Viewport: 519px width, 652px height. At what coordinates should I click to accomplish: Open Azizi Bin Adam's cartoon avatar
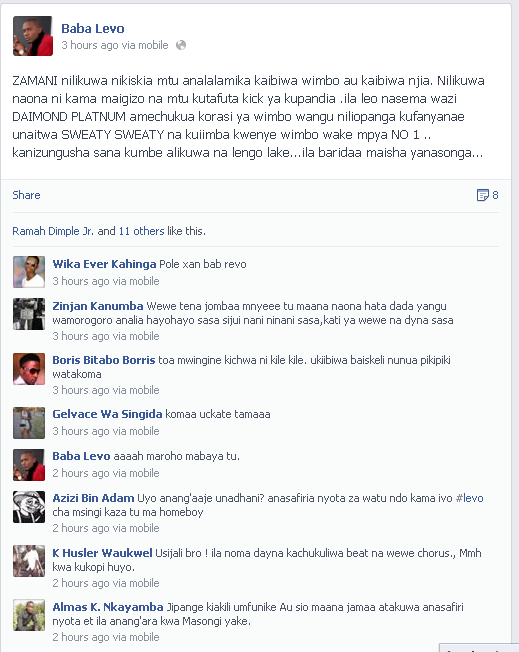(x=29, y=507)
